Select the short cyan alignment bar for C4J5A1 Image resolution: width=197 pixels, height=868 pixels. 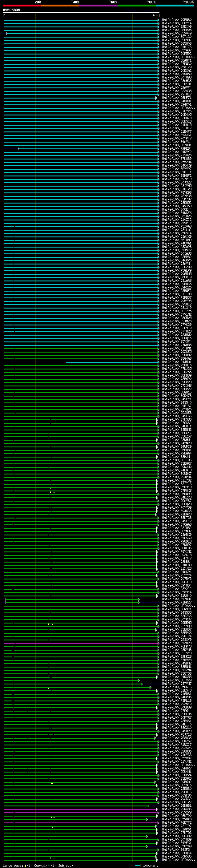[x=112, y=362]
